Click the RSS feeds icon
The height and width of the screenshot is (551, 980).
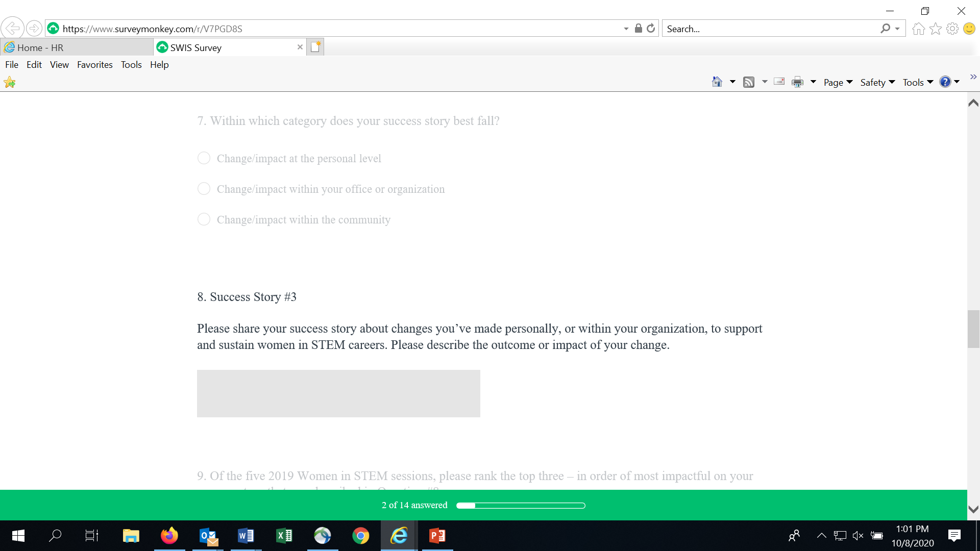point(748,82)
